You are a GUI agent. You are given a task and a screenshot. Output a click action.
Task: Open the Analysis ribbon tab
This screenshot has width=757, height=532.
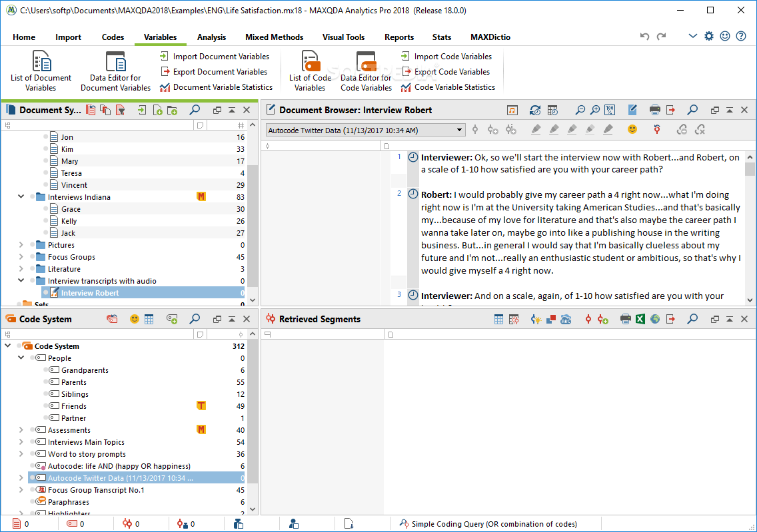pos(211,37)
